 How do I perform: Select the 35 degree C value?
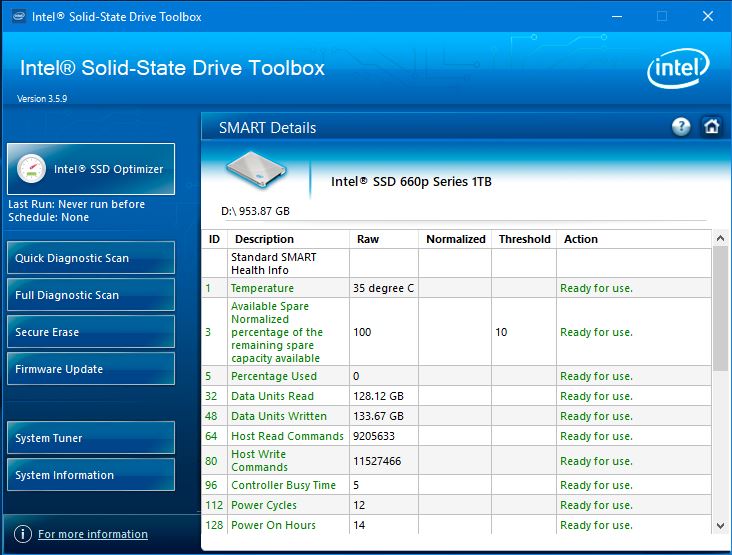point(383,288)
